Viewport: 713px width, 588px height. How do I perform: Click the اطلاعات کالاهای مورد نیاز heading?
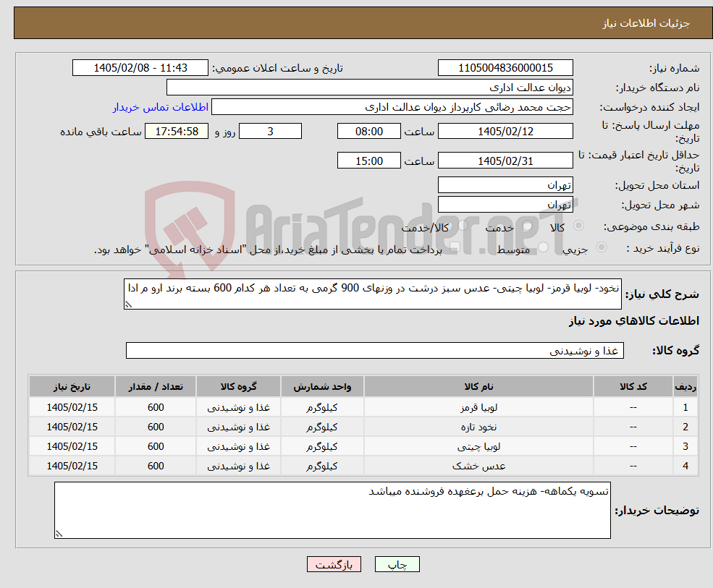[x=634, y=321]
